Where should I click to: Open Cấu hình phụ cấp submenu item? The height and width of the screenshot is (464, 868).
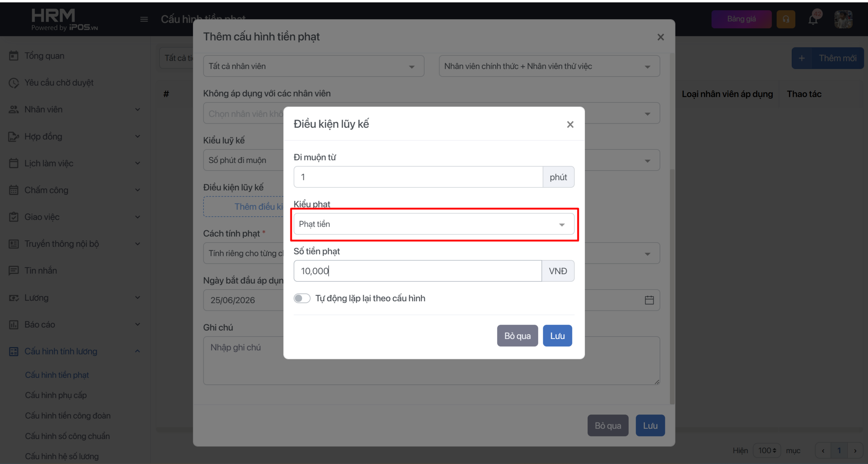(x=56, y=395)
